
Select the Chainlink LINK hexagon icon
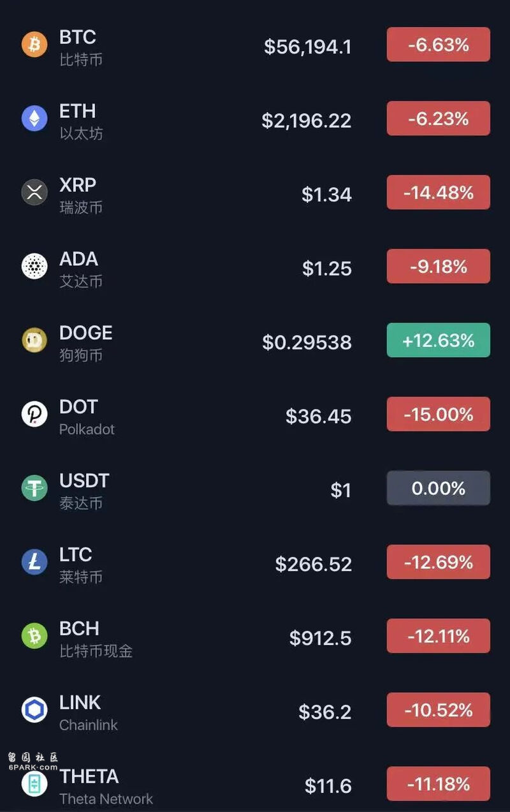click(x=34, y=709)
